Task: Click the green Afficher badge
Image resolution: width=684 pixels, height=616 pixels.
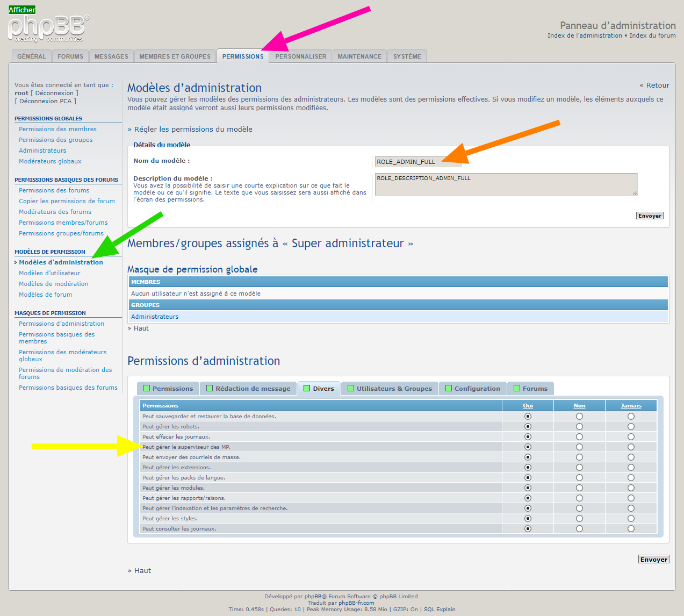Action: [x=22, y=10]
